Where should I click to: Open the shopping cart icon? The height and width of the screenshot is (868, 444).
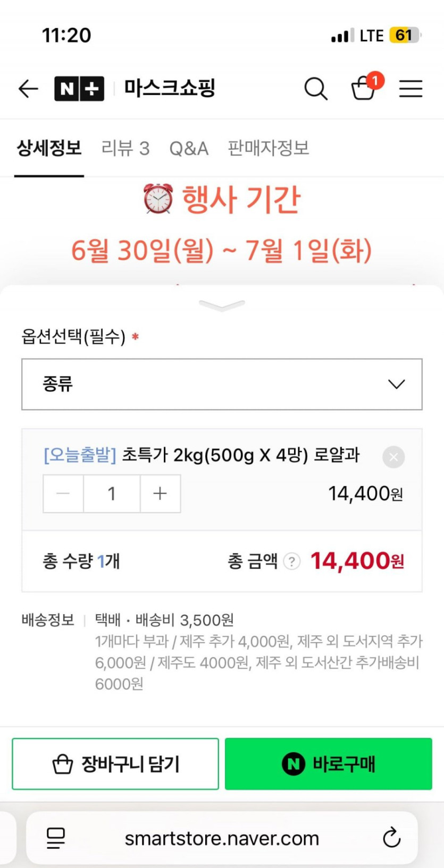(x=364, y=88)
